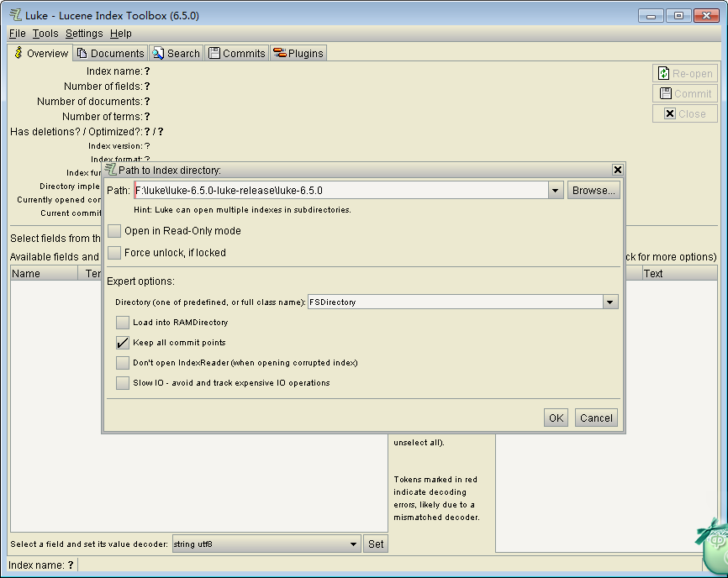
Task: Uncheck Keep all commit points
Action: point(123,342)
